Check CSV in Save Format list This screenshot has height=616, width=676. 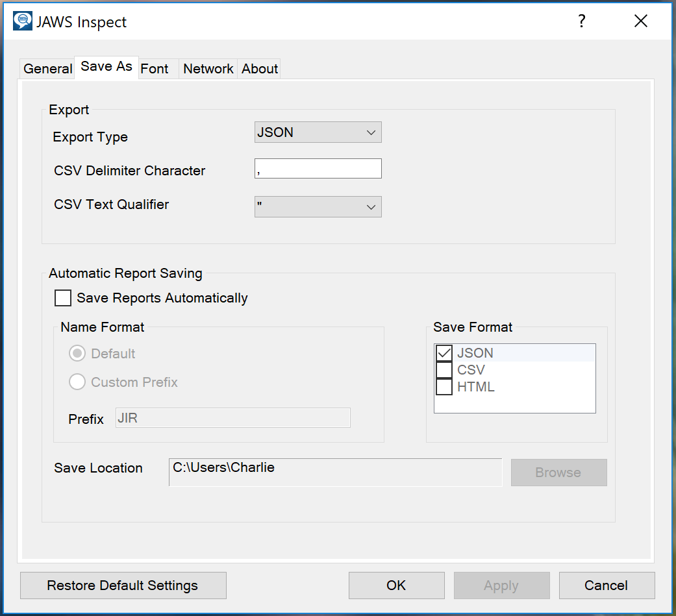coord(444,370)
